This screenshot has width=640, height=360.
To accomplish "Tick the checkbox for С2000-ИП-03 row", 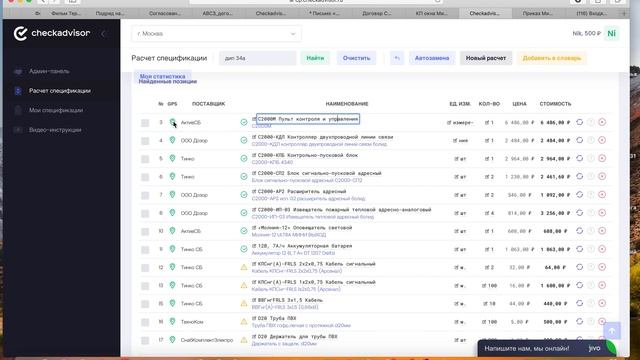I will pyautogui.click(x=145, y=213).
